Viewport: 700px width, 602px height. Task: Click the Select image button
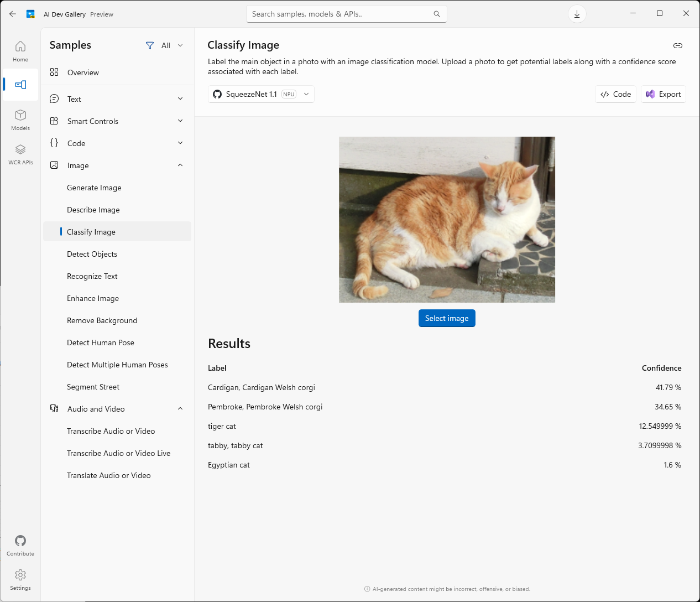[x=447, y=318]
